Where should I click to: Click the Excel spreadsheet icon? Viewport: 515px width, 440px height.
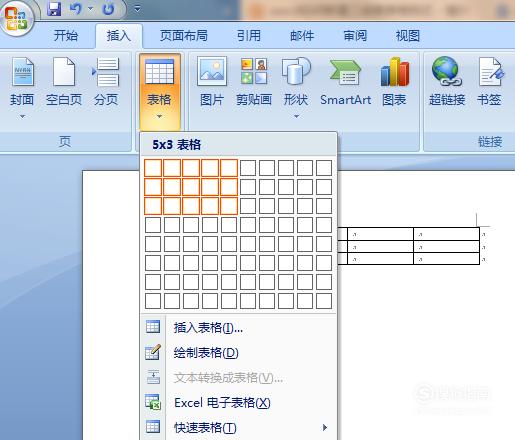click(153, 402)
